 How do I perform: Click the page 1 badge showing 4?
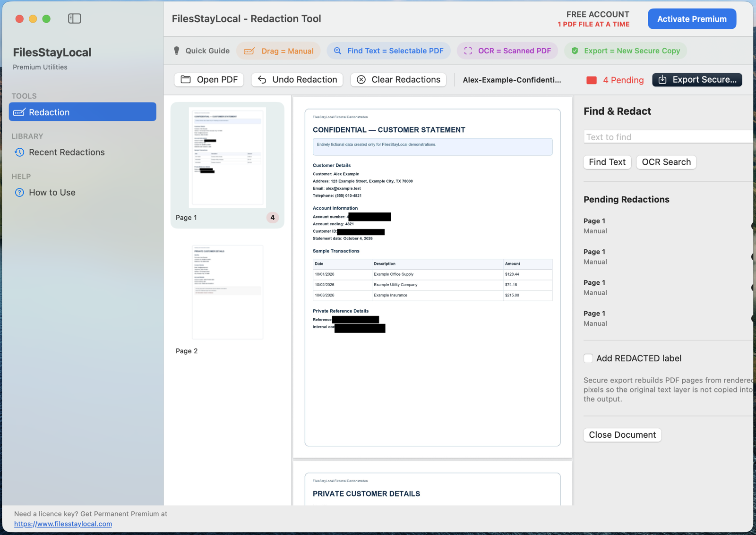pos(273,218)
